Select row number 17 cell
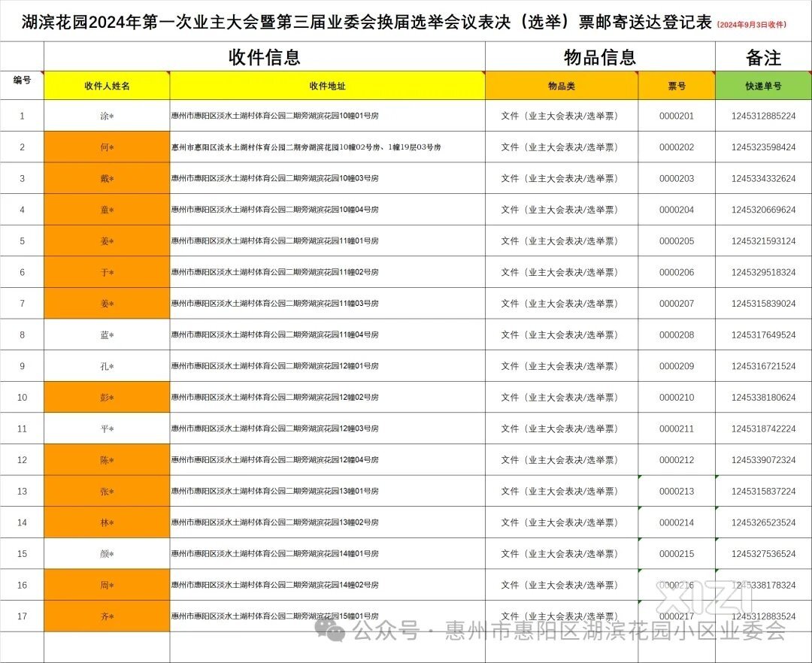The height and width of the screenshot is (663, 812). [22, 616]
